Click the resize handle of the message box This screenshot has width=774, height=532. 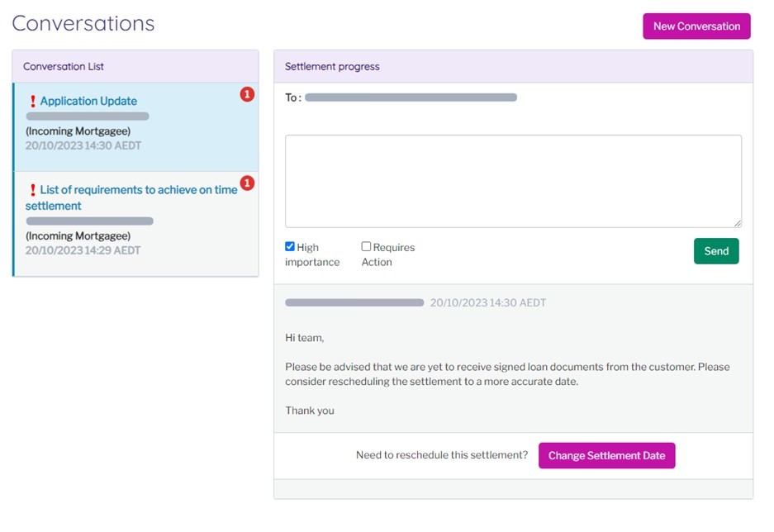(737, 222)
